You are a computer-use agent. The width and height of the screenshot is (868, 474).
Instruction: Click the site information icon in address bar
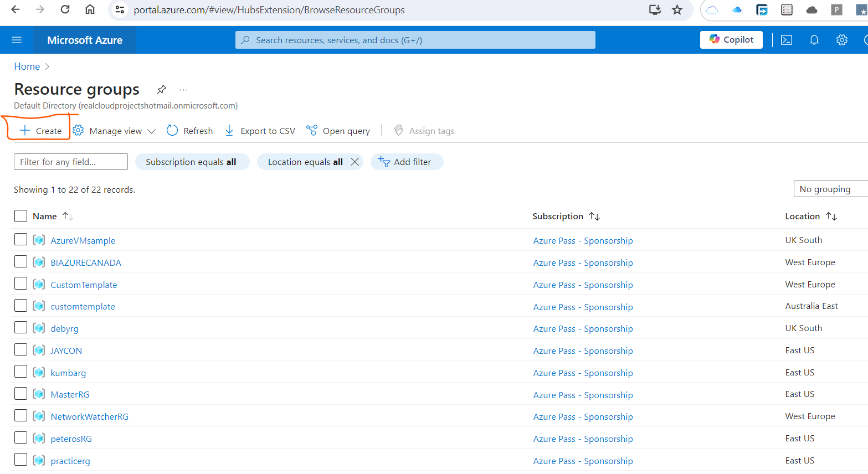click(x=119, y=9)
